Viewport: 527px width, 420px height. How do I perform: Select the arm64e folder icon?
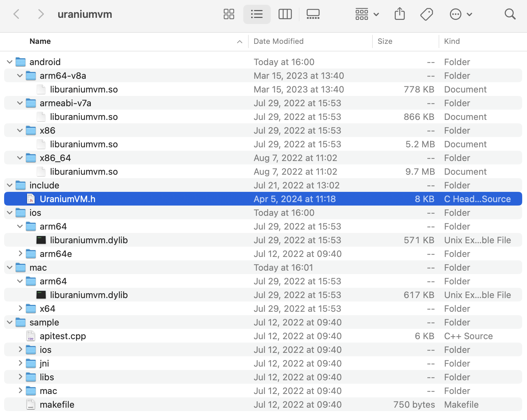pyautogui.click(x=31, y=254)
